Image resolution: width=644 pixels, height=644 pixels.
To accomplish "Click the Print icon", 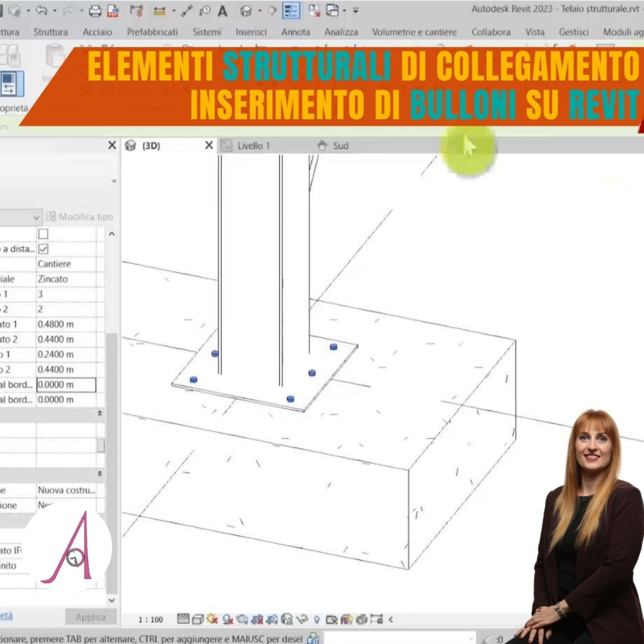I will click(95, 11).
